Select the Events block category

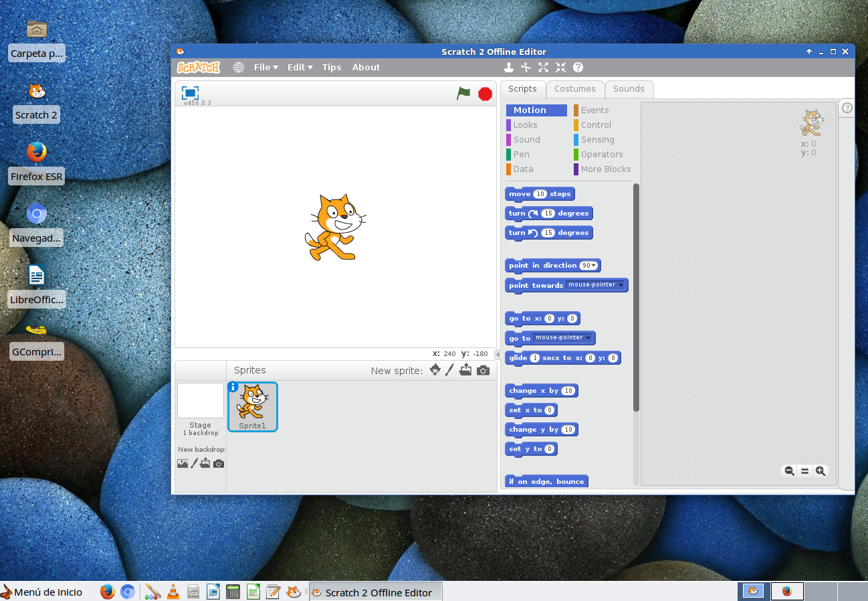pyautogui.click(x=594, y=110)
